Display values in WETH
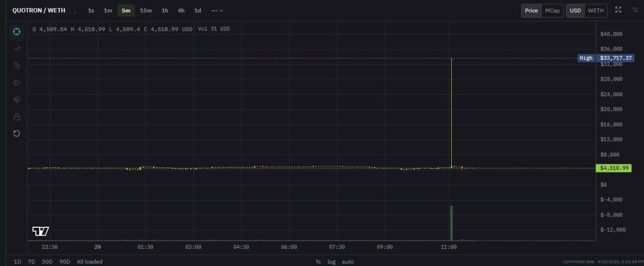 click(596, 11)
